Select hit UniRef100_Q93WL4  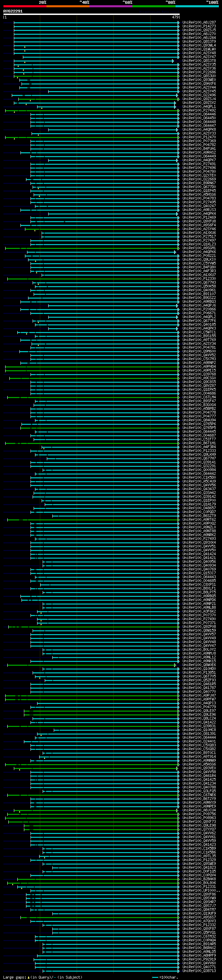pos(199,45)
